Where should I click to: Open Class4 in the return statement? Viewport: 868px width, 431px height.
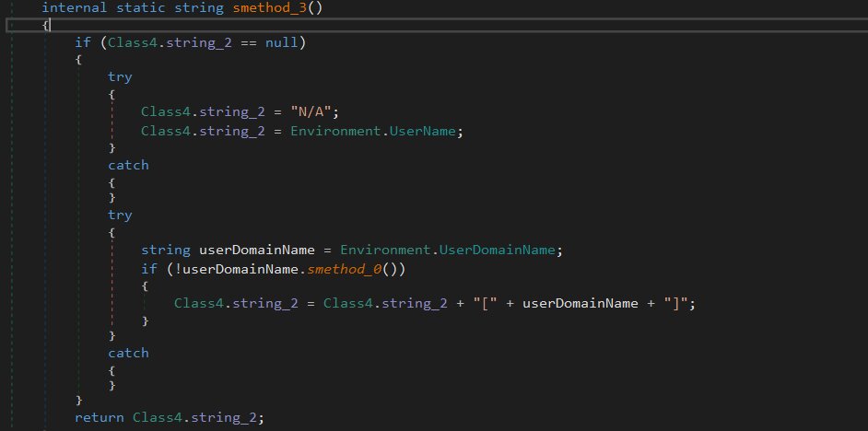click(x=157, y=418)
